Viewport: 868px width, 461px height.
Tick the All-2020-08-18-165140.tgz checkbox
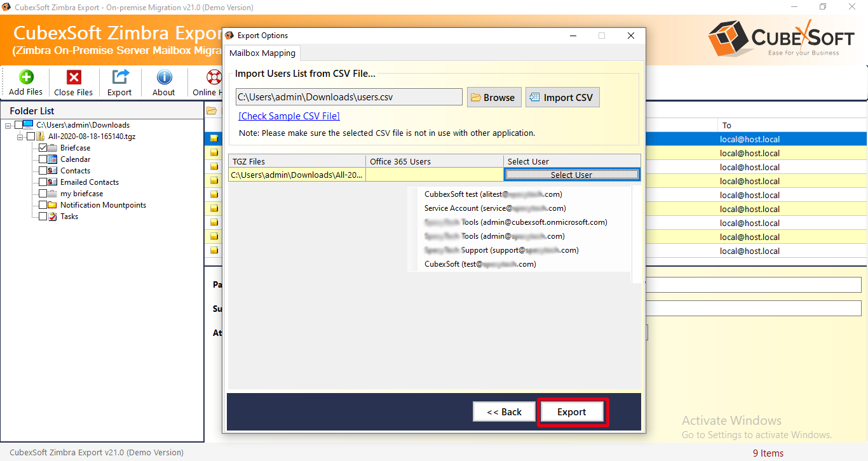click(x=31, y=137)
